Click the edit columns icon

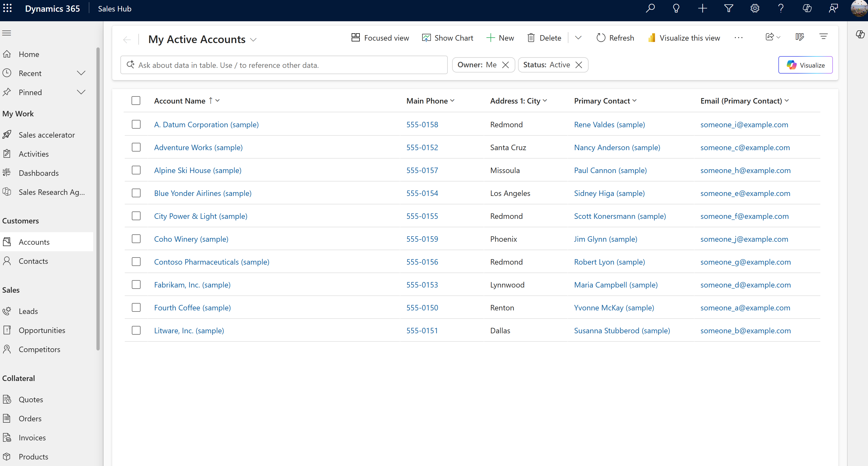800,37
